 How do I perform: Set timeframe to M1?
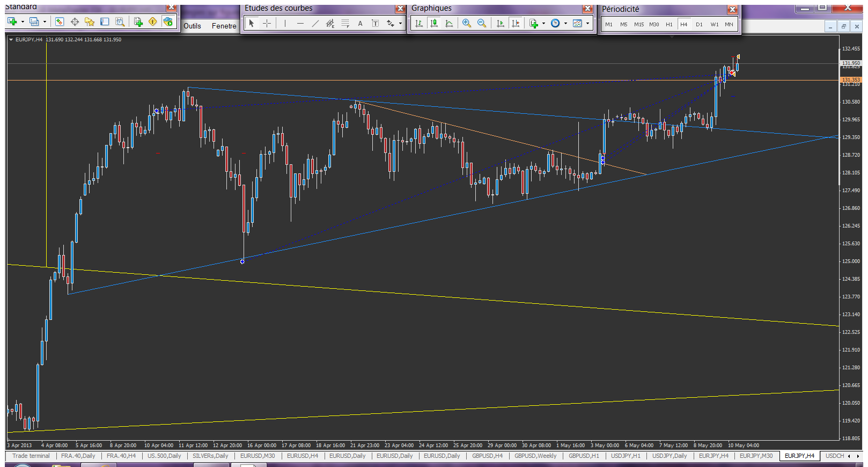[609, 24]
